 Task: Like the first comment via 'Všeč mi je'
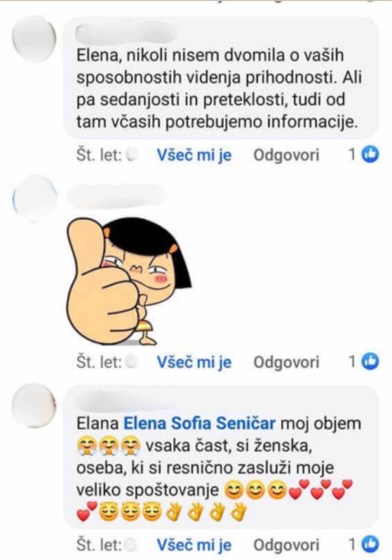[194, 155]
